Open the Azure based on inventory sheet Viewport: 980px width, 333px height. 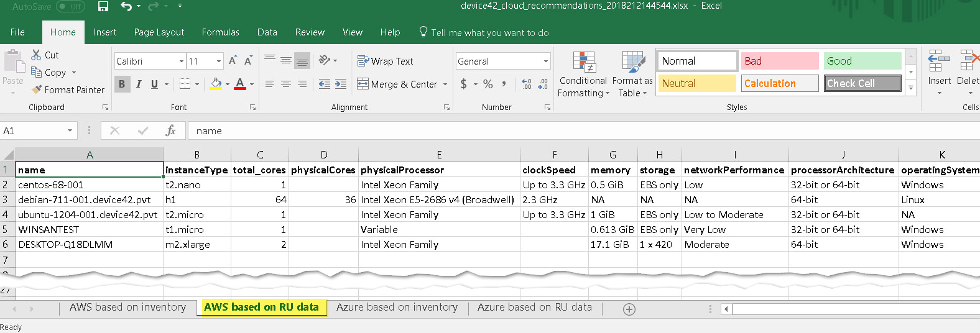click(397, 307)
